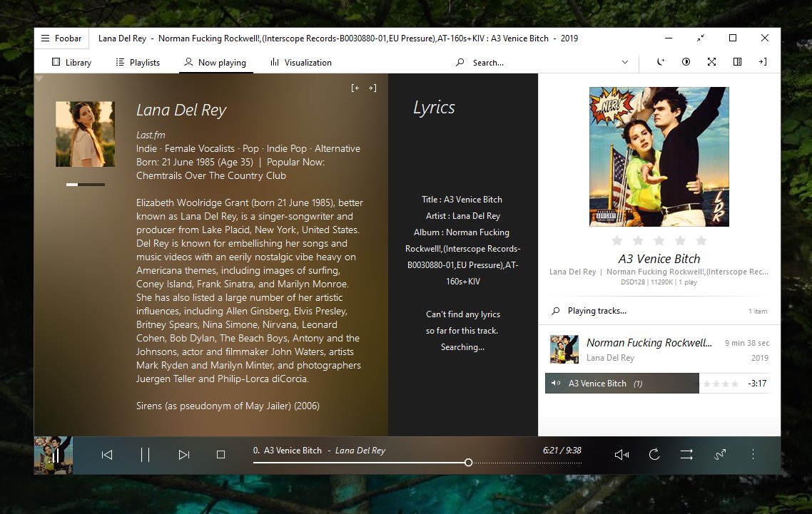Viewport: 812px width, 514px height.
Task: Click the speaker icon on A3 Venice Bitch row
Action: pyautogui.click(x=556, y=383)
